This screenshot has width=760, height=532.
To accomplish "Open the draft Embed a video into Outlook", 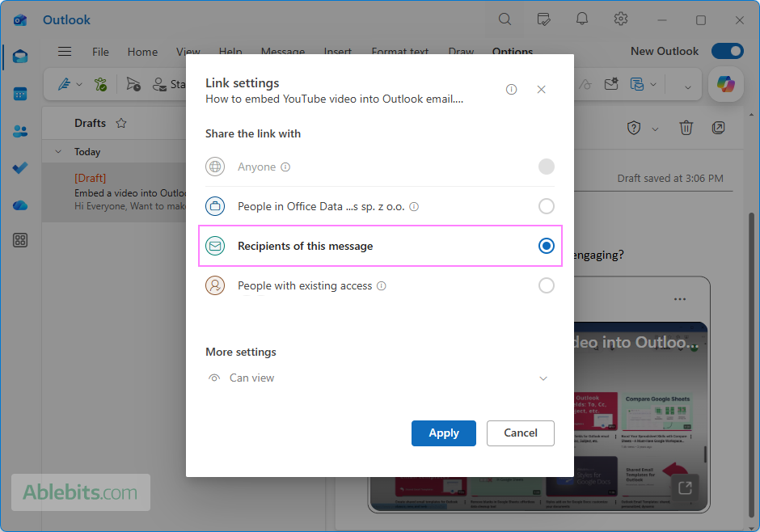I will [114, 192].
